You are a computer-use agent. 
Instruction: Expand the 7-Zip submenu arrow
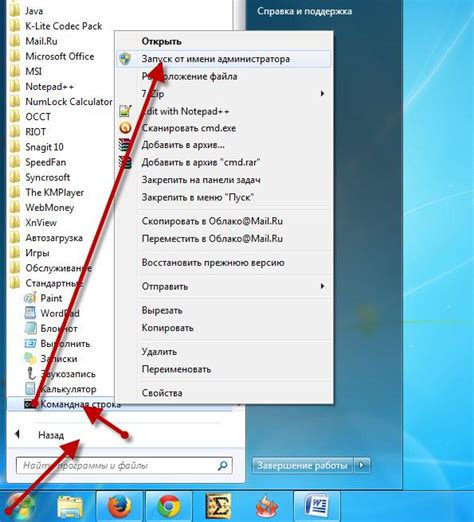(x=322, y=94)
